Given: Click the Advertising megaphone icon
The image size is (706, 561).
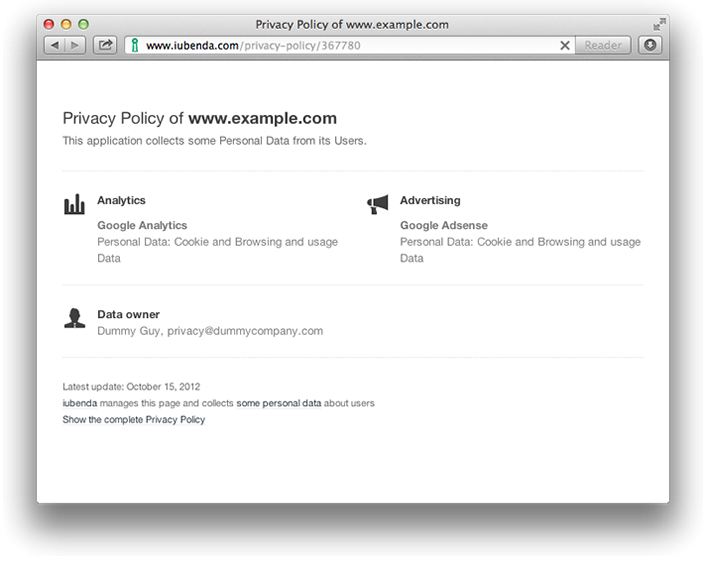Looking at the screenshot, I should point(377,204).
